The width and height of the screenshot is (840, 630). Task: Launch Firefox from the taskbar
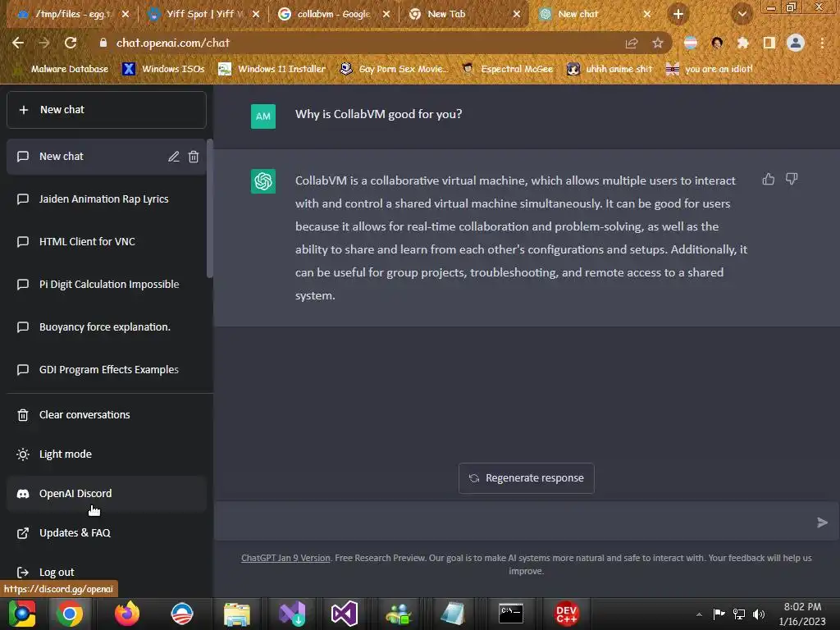[x=127, y=614]
